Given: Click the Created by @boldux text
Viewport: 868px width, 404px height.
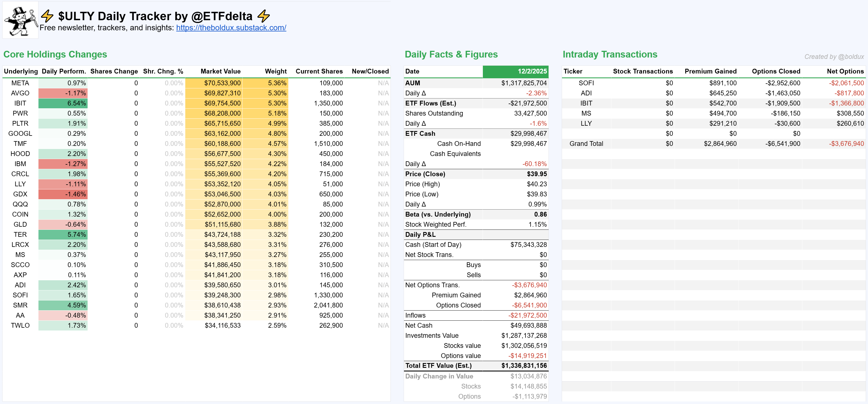Looking at the screenshot, I should click(834, 57).
